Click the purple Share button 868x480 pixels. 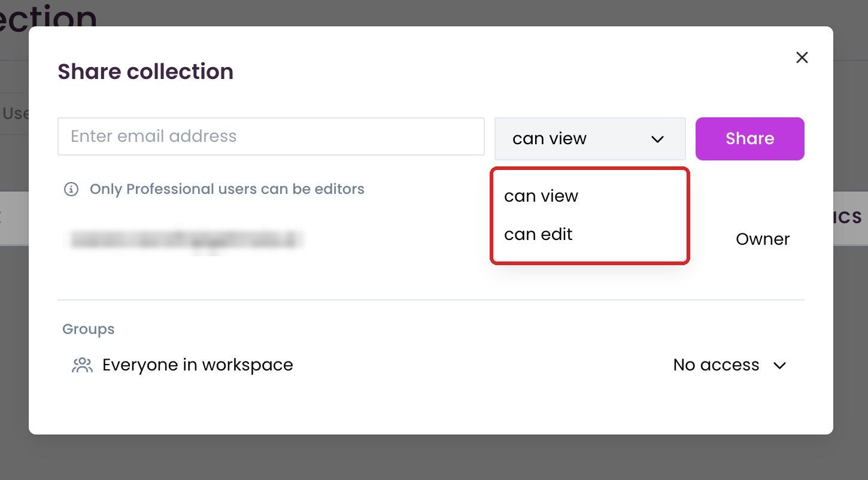coord(749,139)
